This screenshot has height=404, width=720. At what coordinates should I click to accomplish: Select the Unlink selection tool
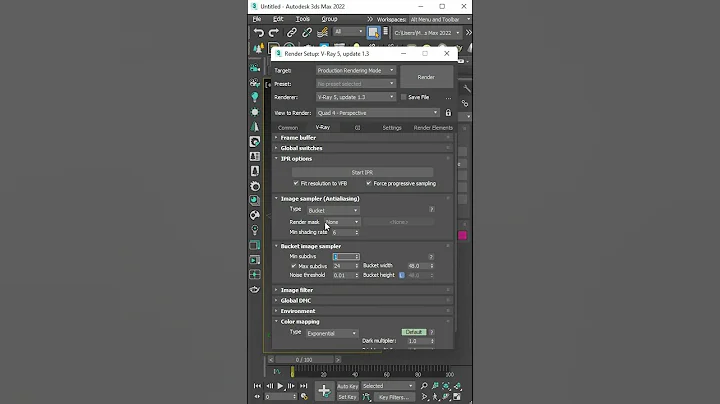click(307, 33)
